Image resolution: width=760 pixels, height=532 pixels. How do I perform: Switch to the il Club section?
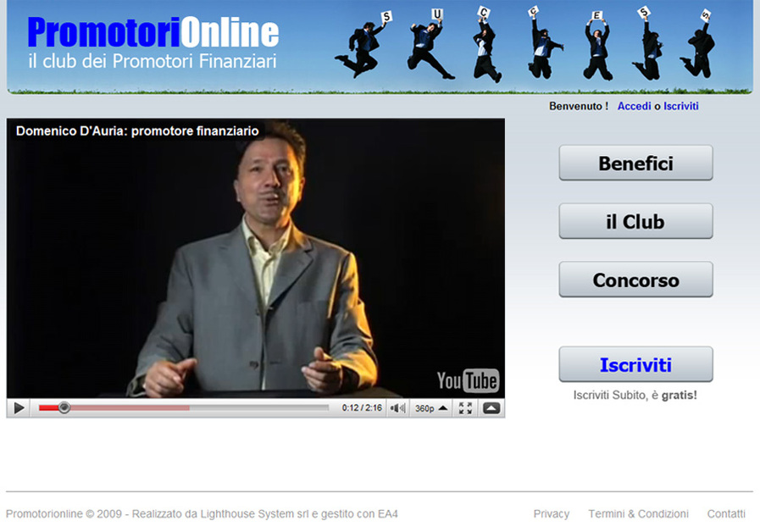pos(635,221)
